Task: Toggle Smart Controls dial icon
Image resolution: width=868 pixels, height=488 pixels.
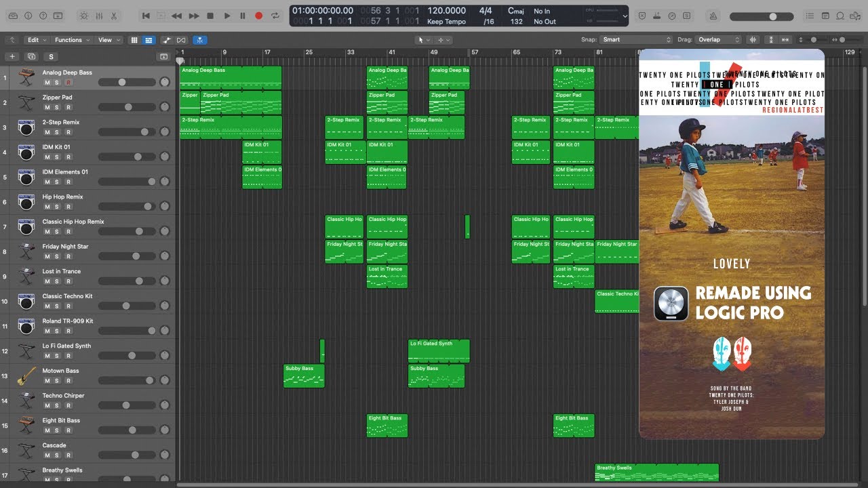Action: pyautogui.click(x=84, y=16)
